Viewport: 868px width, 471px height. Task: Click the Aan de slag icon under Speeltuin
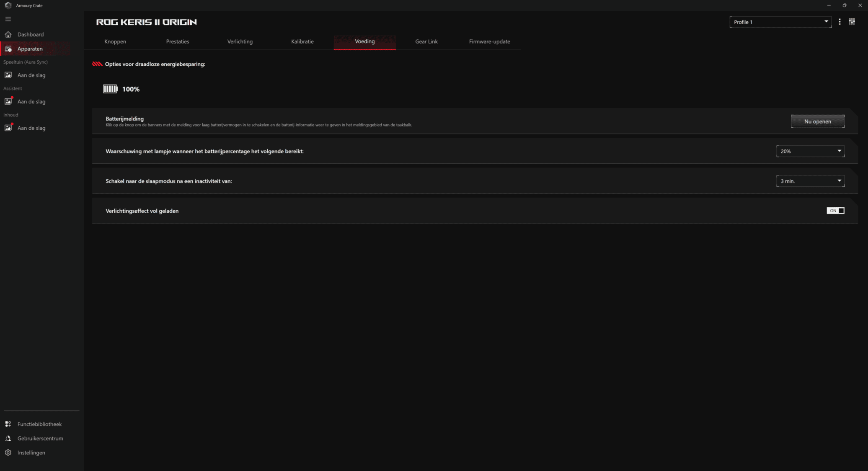[8, 75]
